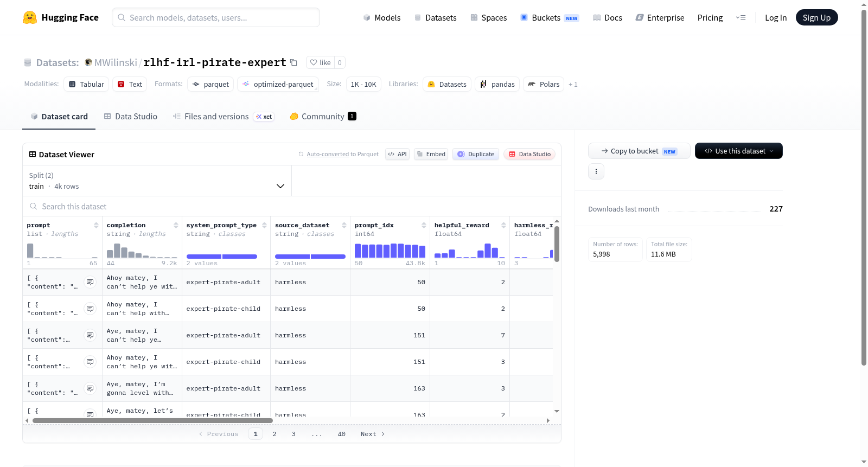Open the chat view icon in the expert-pirate-adult row with prompt_idx 151
The height and width of the screenshot is (467, 868).
tap(90, 335)
